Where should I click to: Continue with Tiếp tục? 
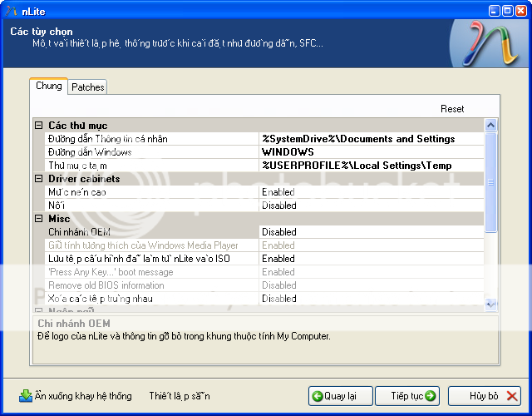point(407,396)
